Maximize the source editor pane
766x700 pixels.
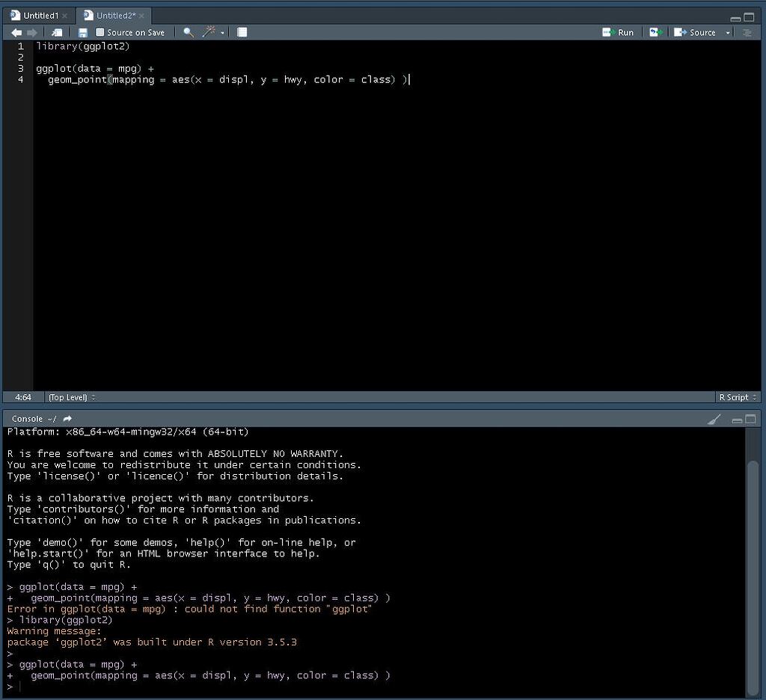[x=749, y=18]
